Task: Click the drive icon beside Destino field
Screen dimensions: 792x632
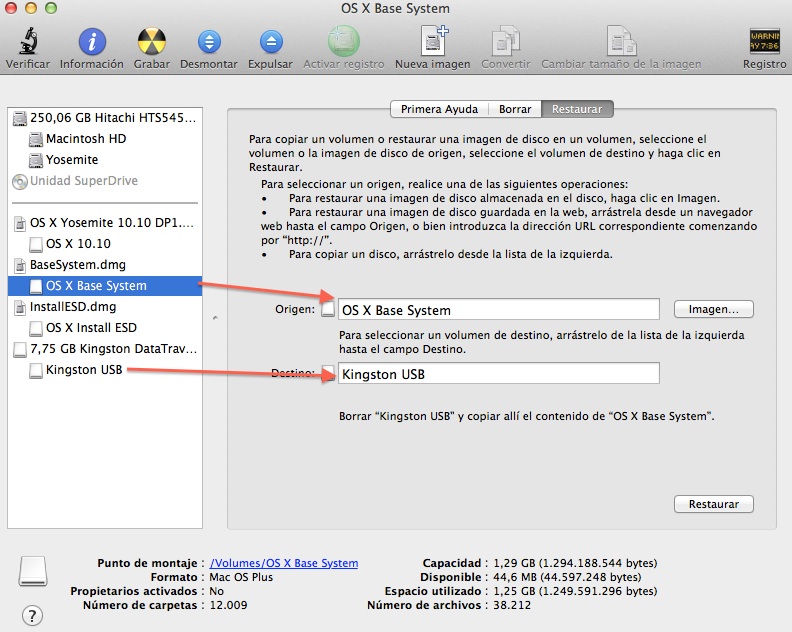Action: (328, 373)
